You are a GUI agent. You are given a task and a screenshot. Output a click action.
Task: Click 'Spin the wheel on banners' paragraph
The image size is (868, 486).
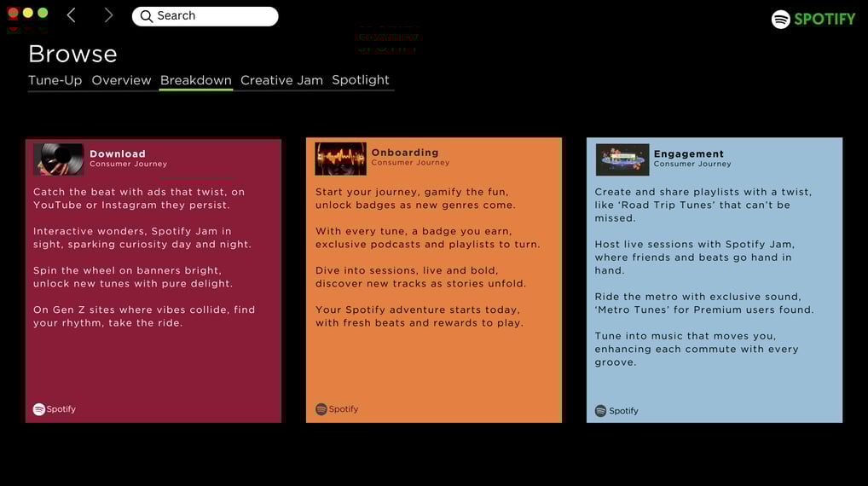point(133,277)
